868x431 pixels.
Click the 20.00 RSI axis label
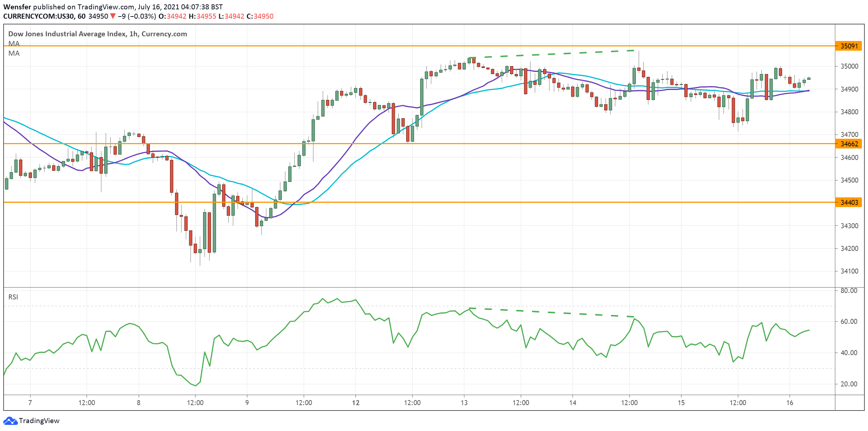tap(849, 384)
